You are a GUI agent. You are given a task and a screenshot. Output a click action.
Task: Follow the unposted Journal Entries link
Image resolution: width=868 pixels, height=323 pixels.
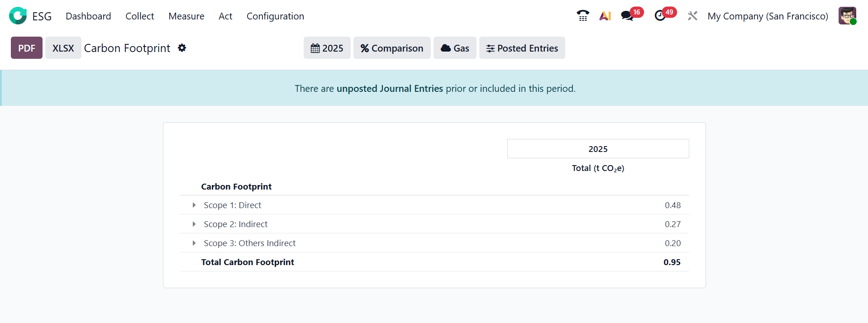click(390, 89)
